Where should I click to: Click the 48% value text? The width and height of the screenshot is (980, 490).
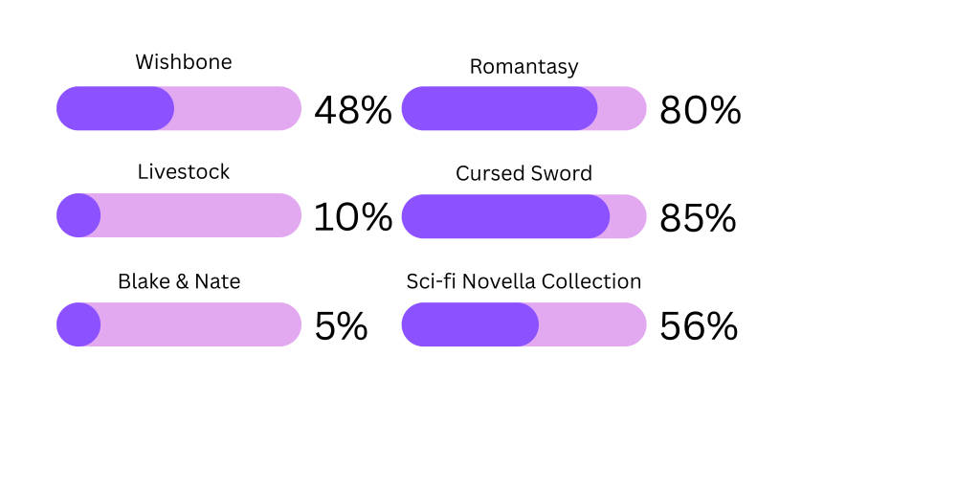[x=353, y=110]
